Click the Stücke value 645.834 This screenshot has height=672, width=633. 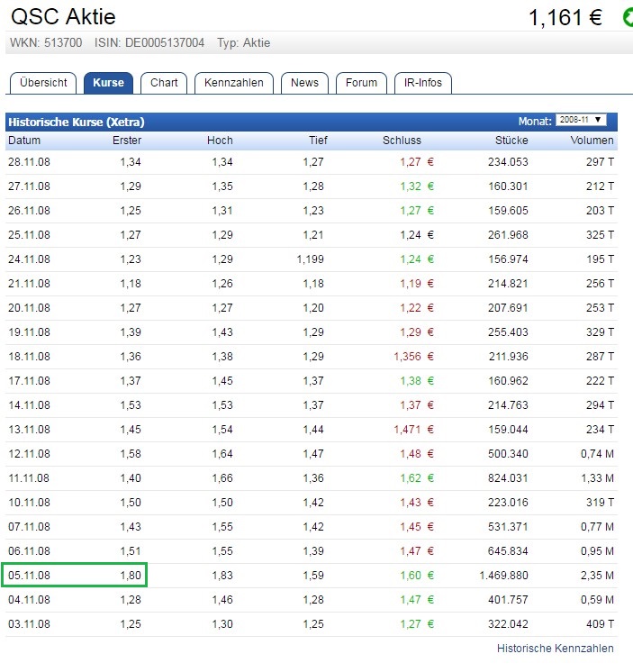(x=508, y=551)
